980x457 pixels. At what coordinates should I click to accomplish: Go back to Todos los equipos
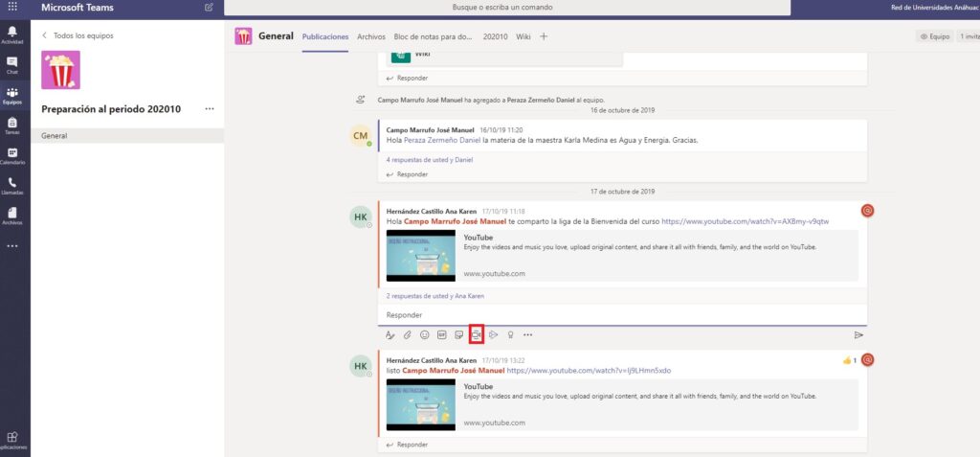(x=77, y=34)
